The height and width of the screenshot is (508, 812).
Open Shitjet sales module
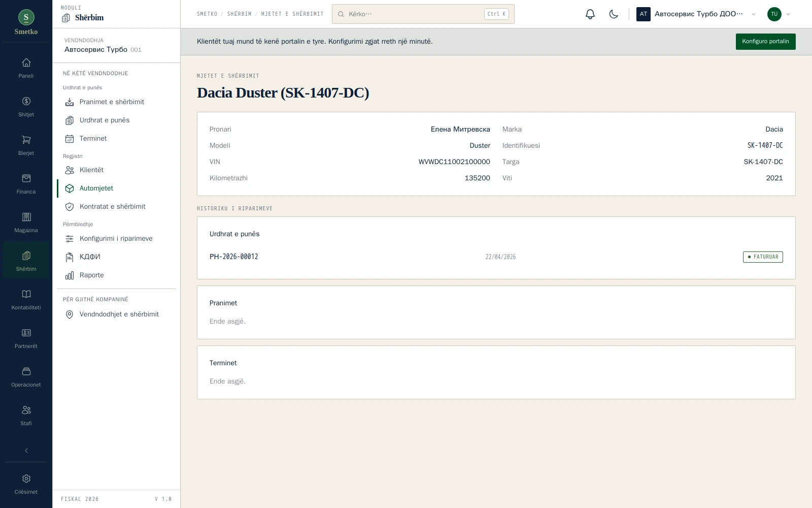click(26, 107)
